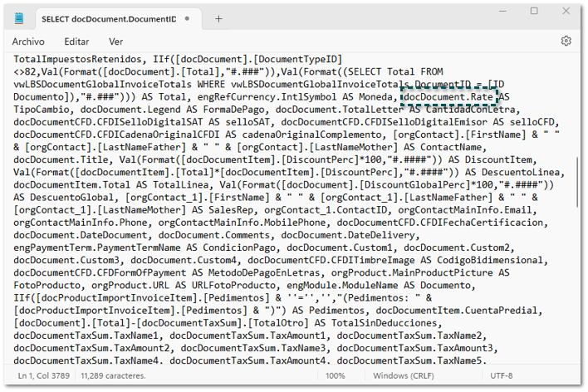This screenshot has width=588, height=392.
Task: Click the word ContactName
Action: [451, 147]
